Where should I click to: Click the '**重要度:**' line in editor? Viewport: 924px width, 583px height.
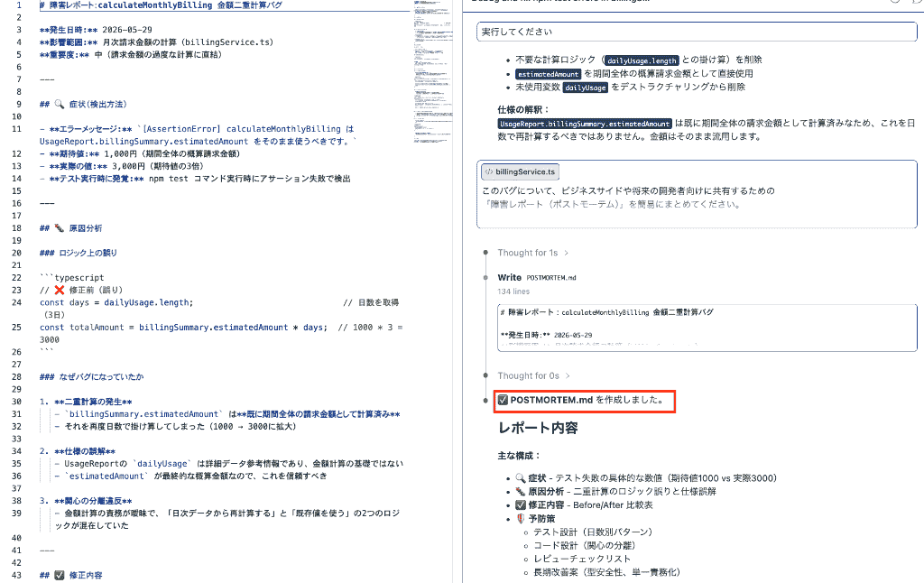[x=131, y=55]
